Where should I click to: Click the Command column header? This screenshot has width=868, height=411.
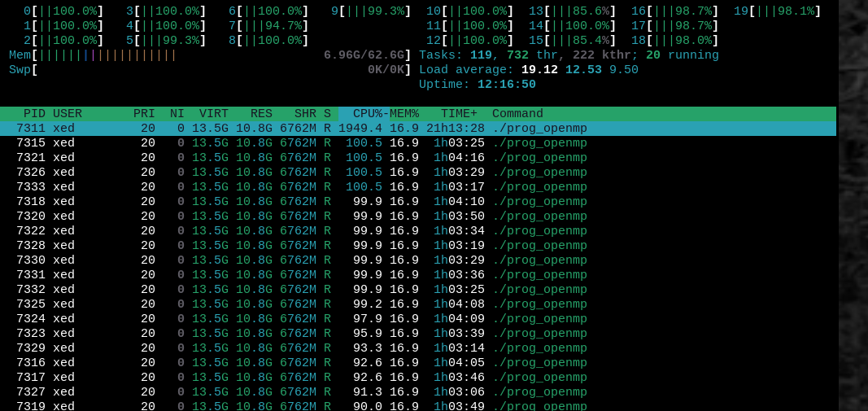point(517,114)
